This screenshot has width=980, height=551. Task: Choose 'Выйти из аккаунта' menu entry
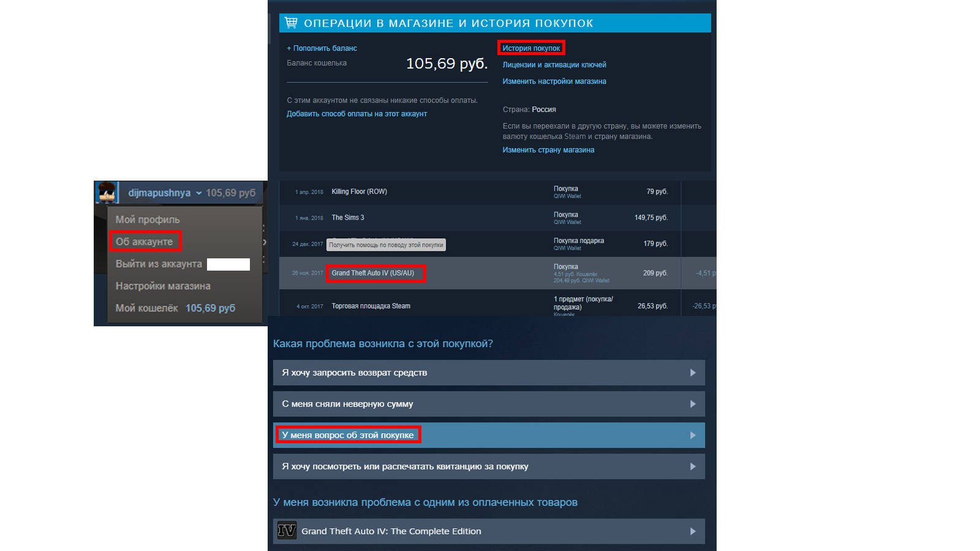coord(159,263)
